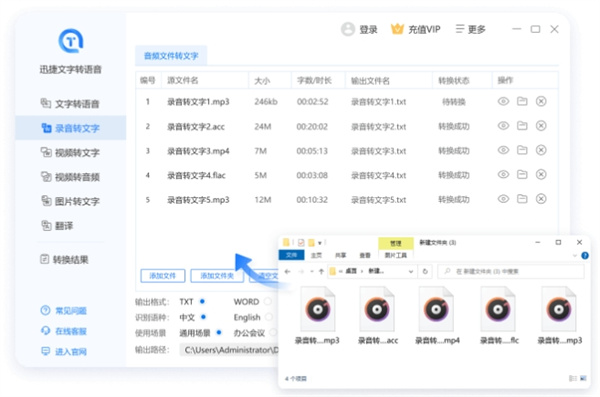Image resolution: width=600 pixels, height=397 pixels.
Task: Remove 录音转文字3.mp4 from the list
Action: [x=541, y=150]
